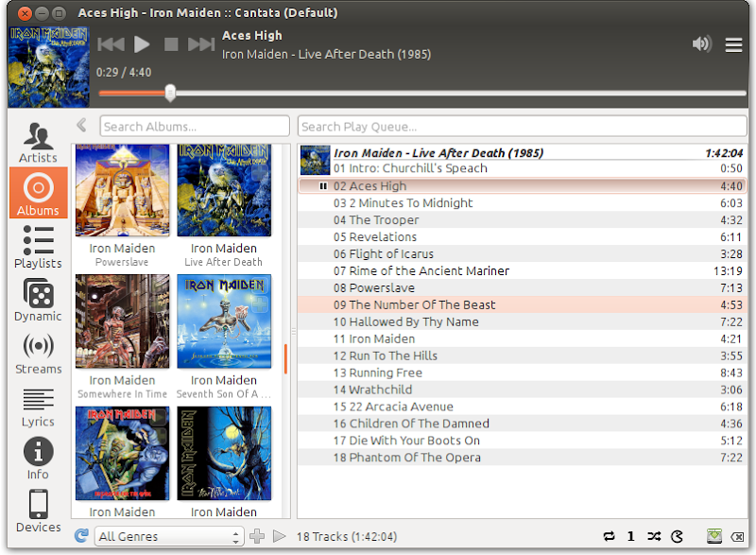Open the All Genres dropdown
Screen dimensions: 756x555
click(169, 536)
